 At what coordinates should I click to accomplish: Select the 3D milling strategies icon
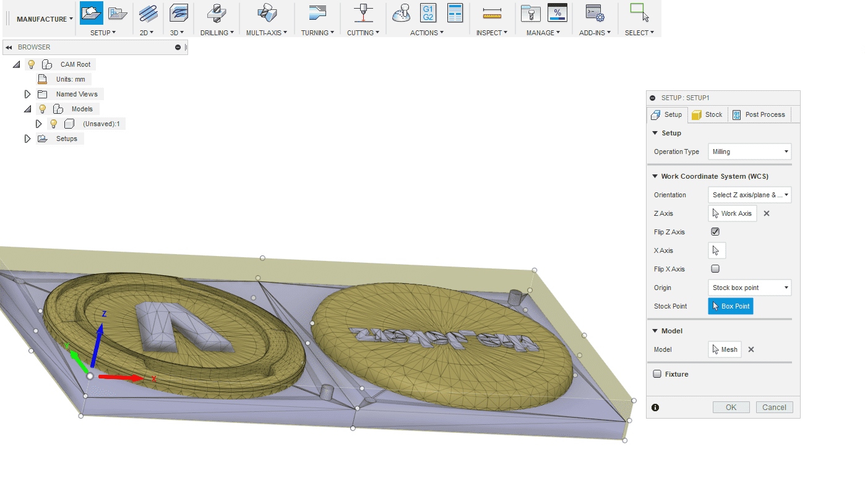pyautogui.click(x=178, y=12)
